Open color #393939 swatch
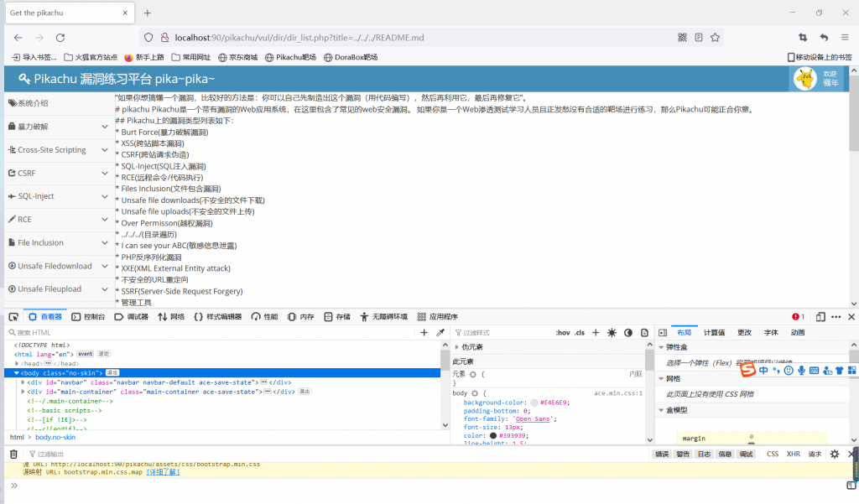 tap(493, 435)
